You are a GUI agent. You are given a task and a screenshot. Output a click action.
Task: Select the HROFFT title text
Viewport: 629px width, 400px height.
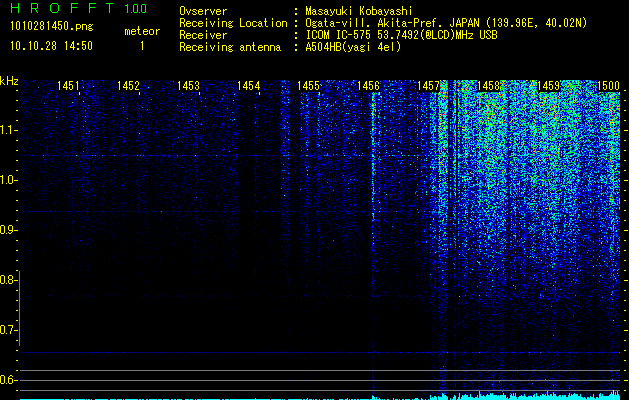coord(63,8)
